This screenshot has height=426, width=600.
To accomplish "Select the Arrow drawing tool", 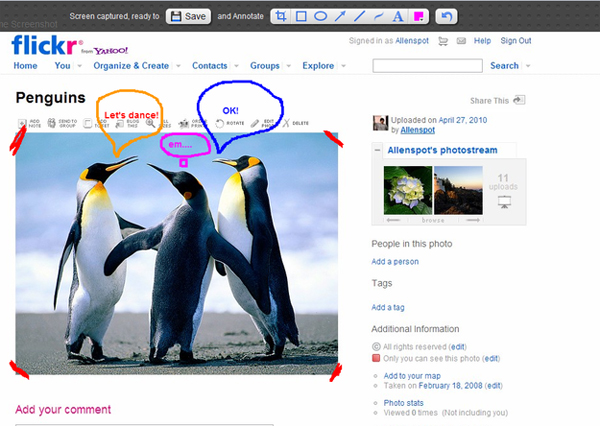I will [340, 16].
